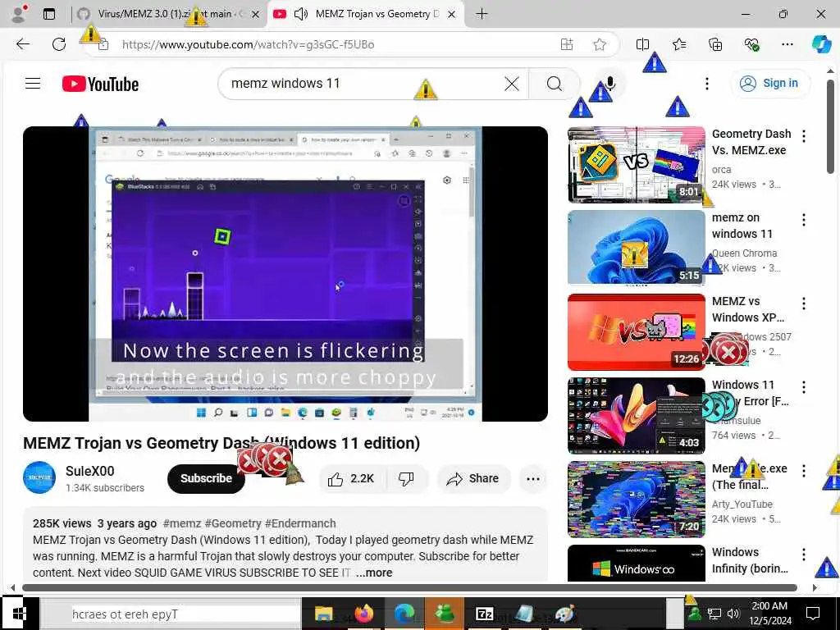Open SuleX00 channel name link

click(90, 471)
